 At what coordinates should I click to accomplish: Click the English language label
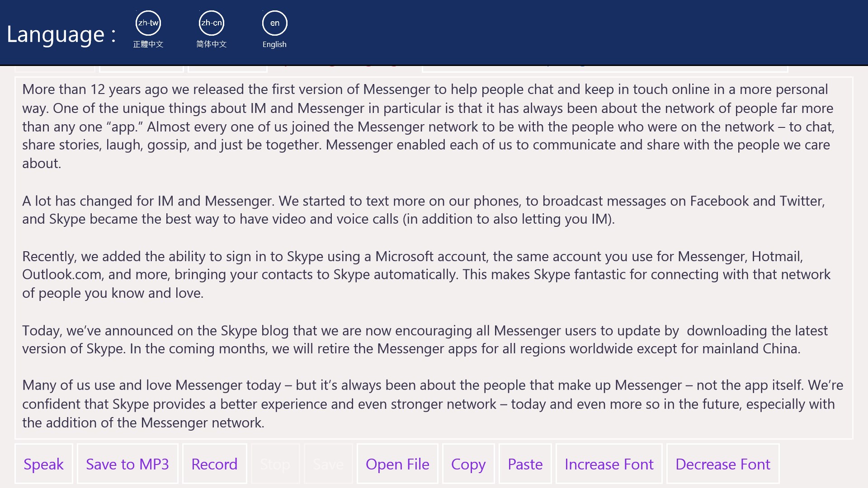pos(274,44)
